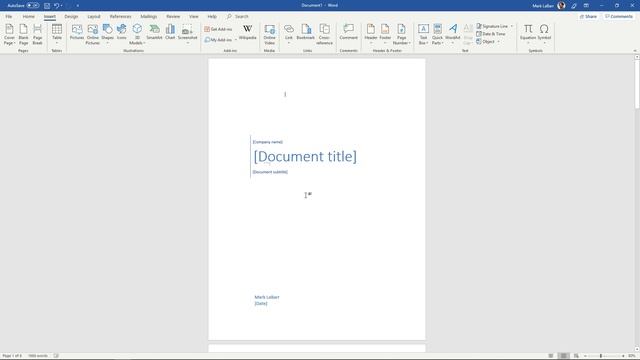Customize Quick Access Toolbar dropdown

tap(78, 6)
